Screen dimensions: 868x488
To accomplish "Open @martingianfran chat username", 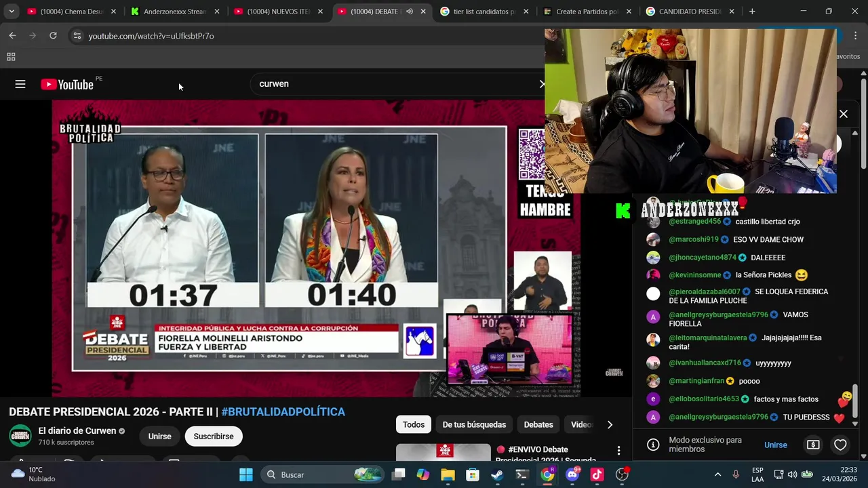I will [x=696, y=382].
